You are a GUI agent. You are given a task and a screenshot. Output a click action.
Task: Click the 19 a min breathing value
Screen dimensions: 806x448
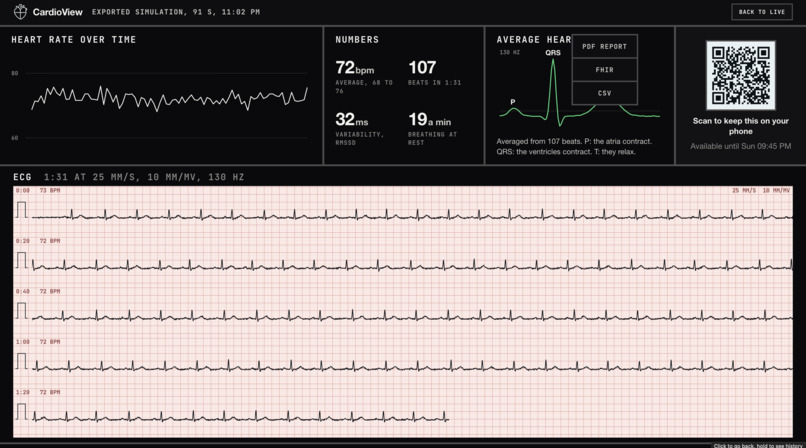(429, 120)
